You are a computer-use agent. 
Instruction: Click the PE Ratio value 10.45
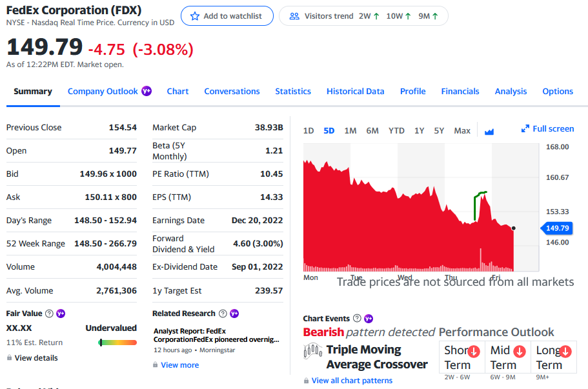(x=272, y=174)
